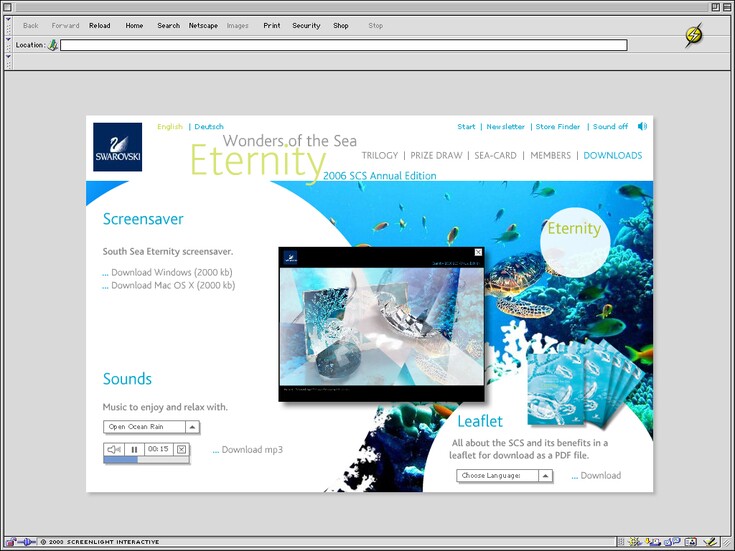Toggle Sound off
735x551 pixels.
point(610,127)
